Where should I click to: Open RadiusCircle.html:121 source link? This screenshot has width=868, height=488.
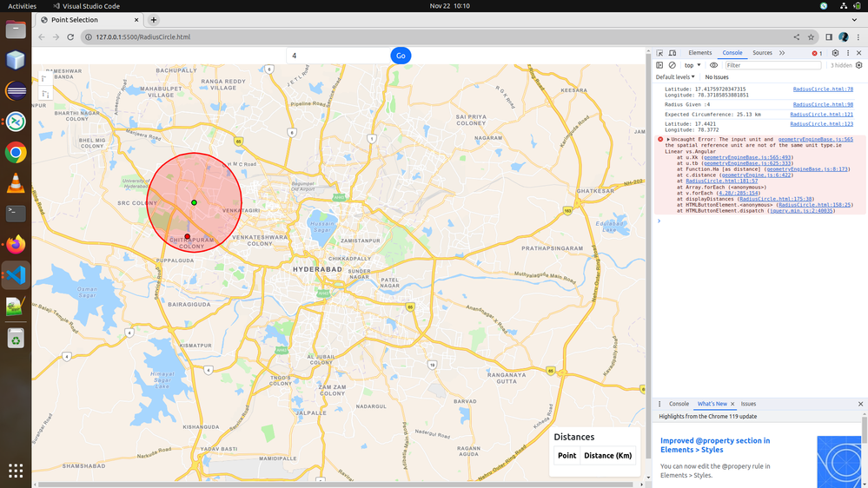(821, 115)
